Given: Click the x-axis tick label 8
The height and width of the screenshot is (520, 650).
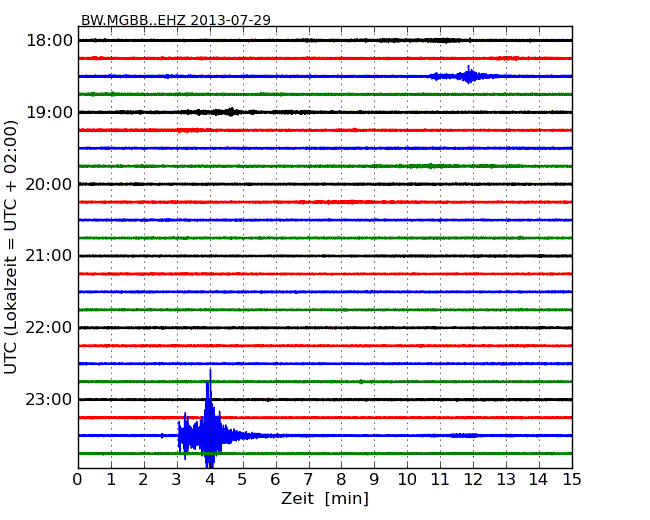Looking at the screenshot, I should [342, 479].
